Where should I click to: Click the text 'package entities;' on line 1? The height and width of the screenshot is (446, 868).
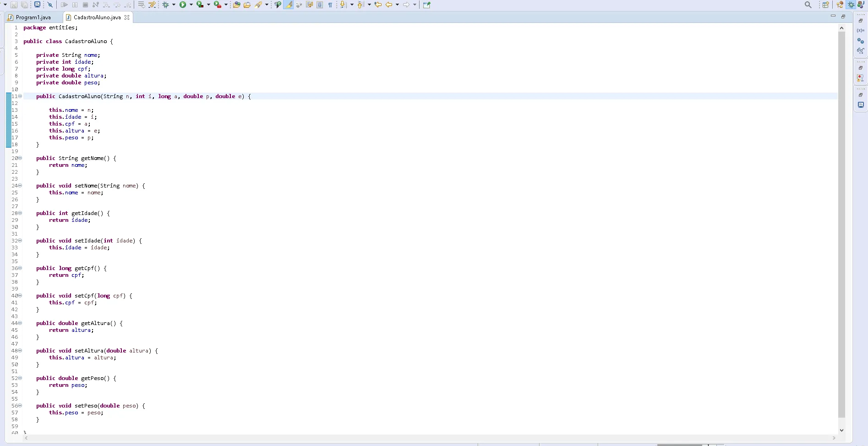[x=50, y=28]
